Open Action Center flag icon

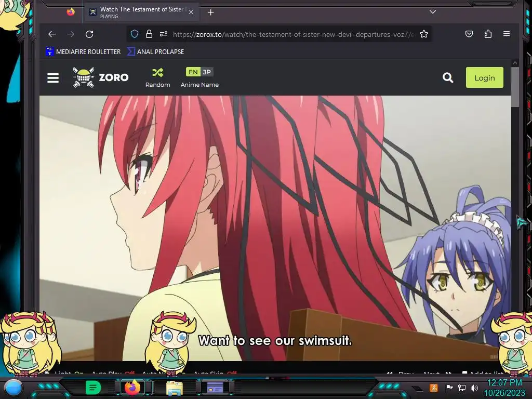point(448,388)
